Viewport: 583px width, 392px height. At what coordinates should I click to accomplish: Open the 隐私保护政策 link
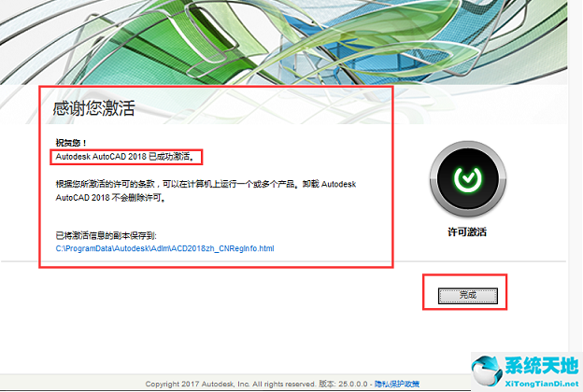(x=397, y=384)
